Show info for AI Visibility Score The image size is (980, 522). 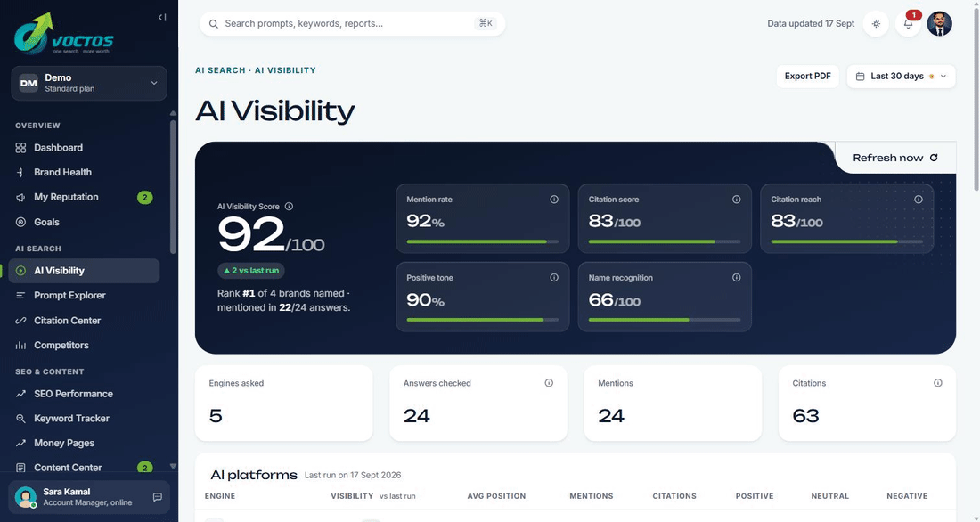click(x=289, y=207)
